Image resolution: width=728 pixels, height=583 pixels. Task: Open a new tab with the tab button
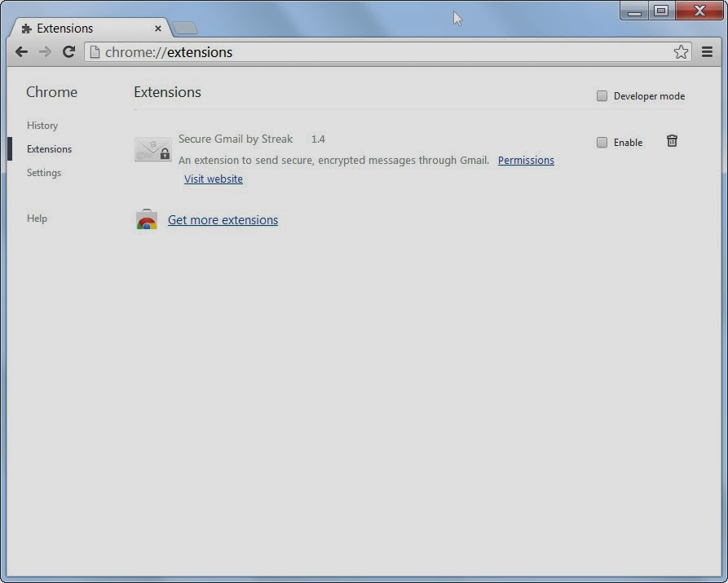(185, 28)
